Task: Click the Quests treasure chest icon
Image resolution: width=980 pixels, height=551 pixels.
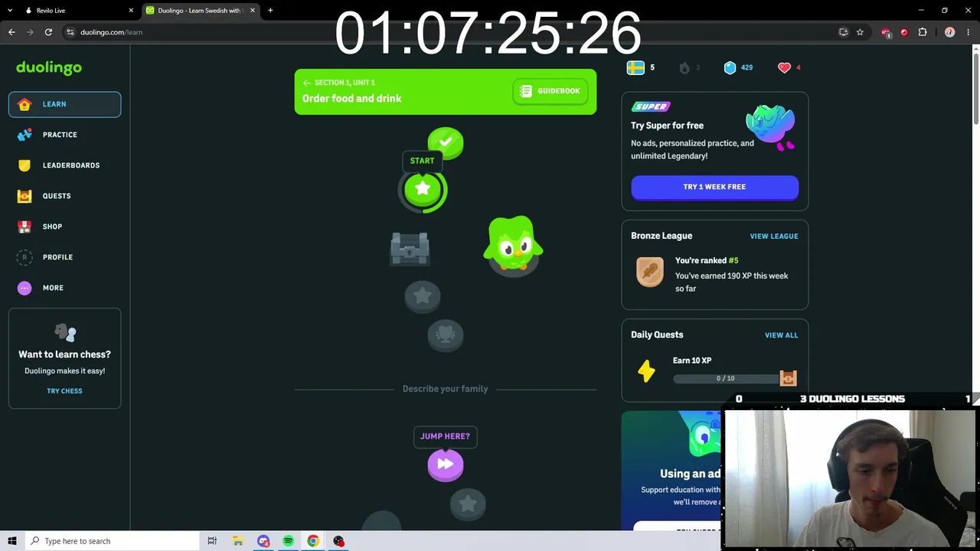Action: coord(24,196)
